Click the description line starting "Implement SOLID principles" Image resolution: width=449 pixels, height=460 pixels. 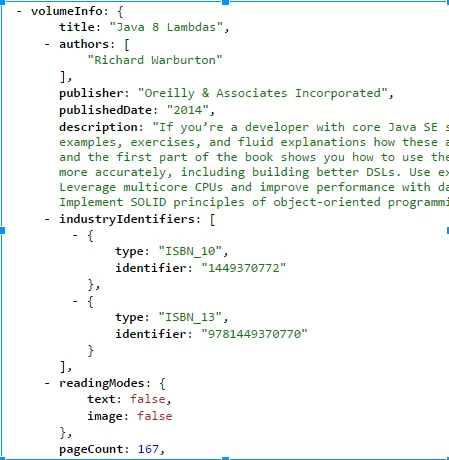pyautogui.click(x=254, y=202)
